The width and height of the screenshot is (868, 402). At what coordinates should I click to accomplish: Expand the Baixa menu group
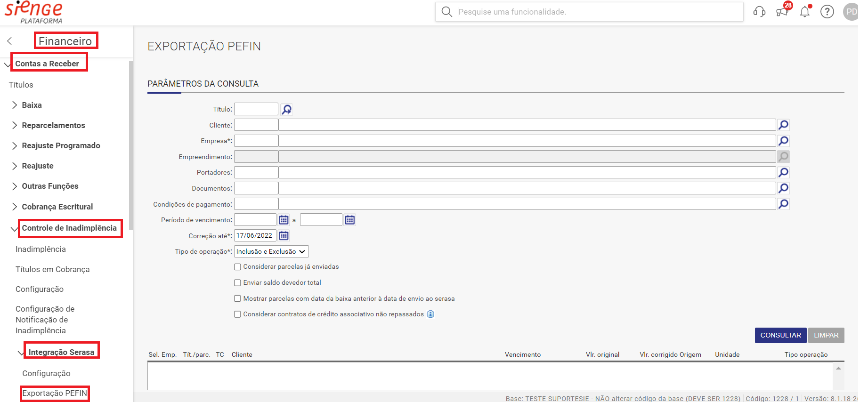coord(15,105)
